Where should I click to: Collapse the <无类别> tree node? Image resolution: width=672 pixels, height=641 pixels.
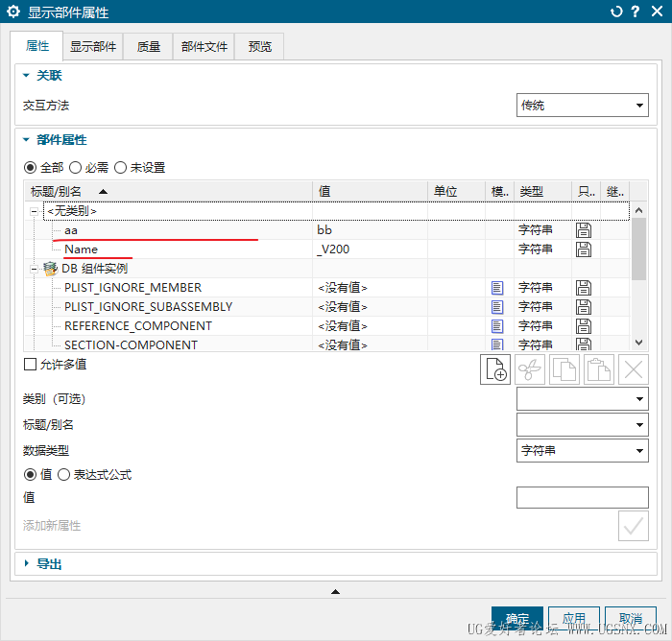pos(35,211)
